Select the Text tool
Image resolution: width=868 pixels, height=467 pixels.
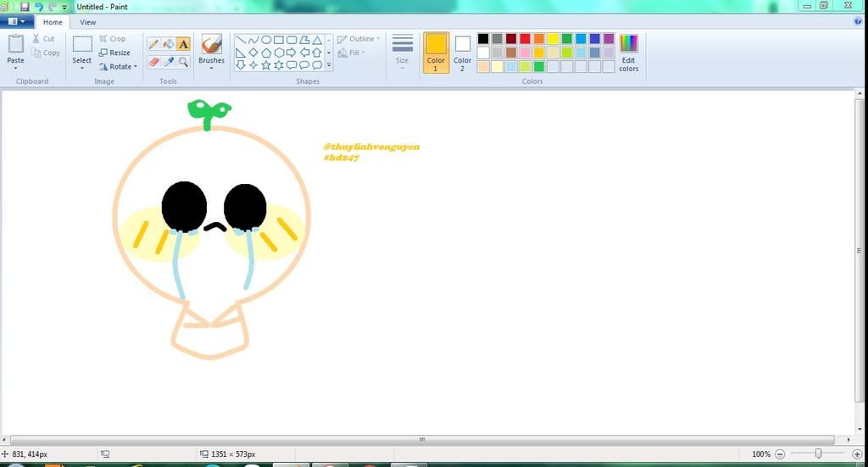tap(183, 44)
